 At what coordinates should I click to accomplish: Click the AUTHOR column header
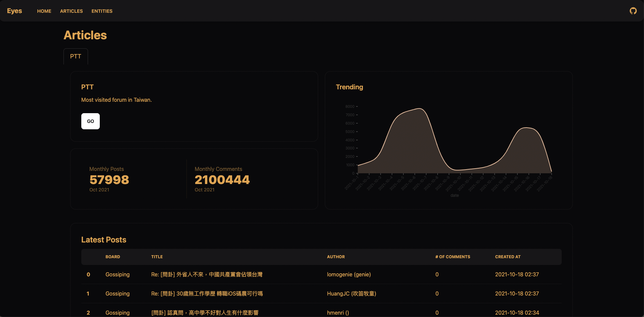tap(336, 257)
